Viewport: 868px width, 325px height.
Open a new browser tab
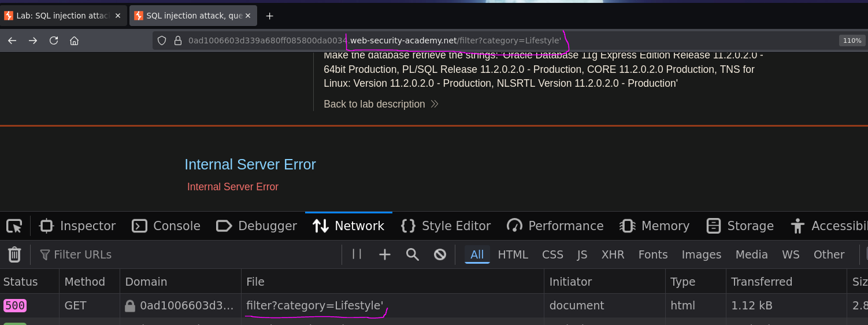click(269, 16)
